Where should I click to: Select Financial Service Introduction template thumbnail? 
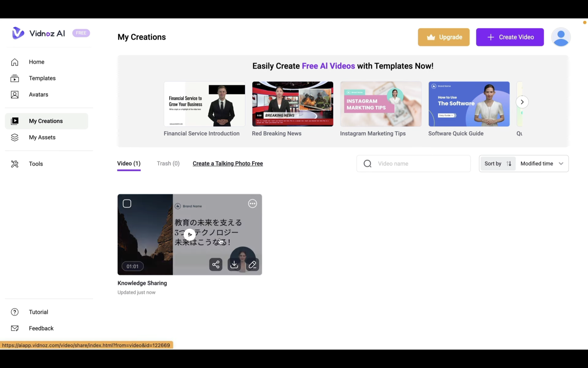click(204, 104)
